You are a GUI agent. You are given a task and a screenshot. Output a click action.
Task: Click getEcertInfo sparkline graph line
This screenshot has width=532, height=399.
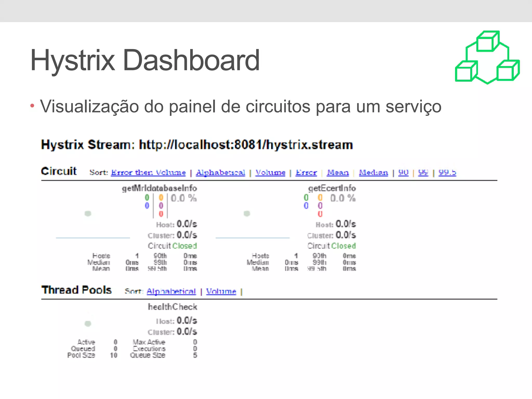pos(252,238)
